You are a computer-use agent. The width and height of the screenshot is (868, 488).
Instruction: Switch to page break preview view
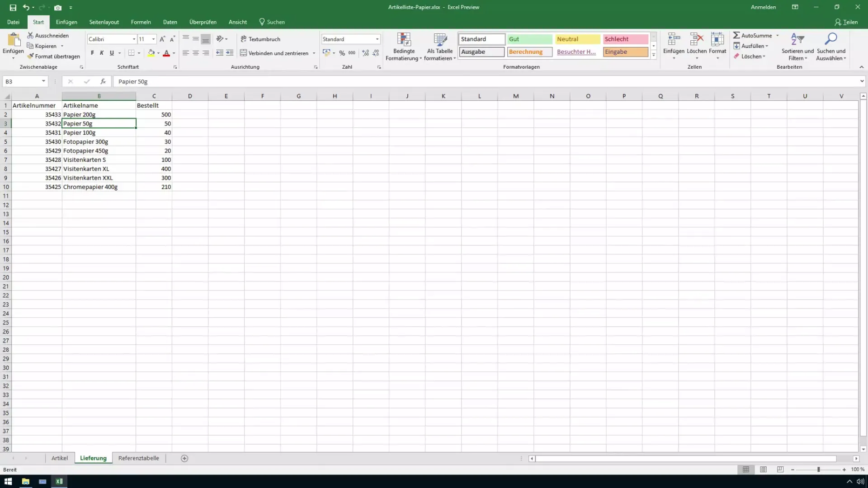[780, 469]
